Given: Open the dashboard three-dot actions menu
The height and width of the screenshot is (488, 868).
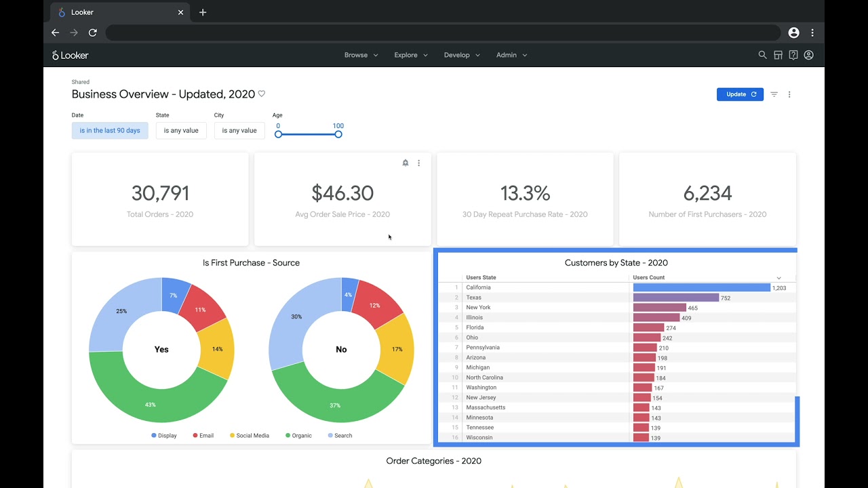Looking at the screenshot, I should (789, 94).
